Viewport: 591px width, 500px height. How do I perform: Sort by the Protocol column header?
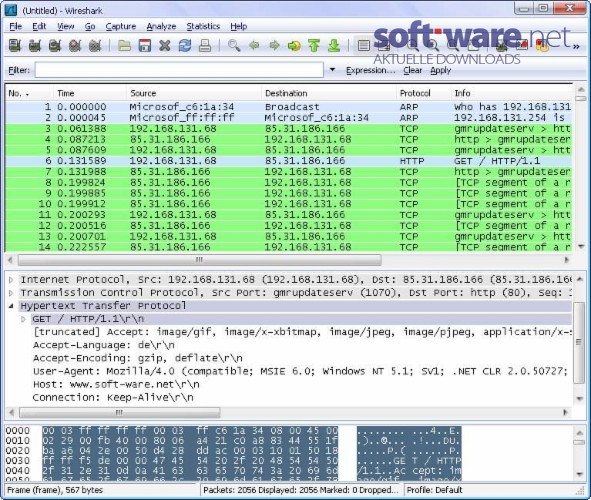(x=423, y=93)
